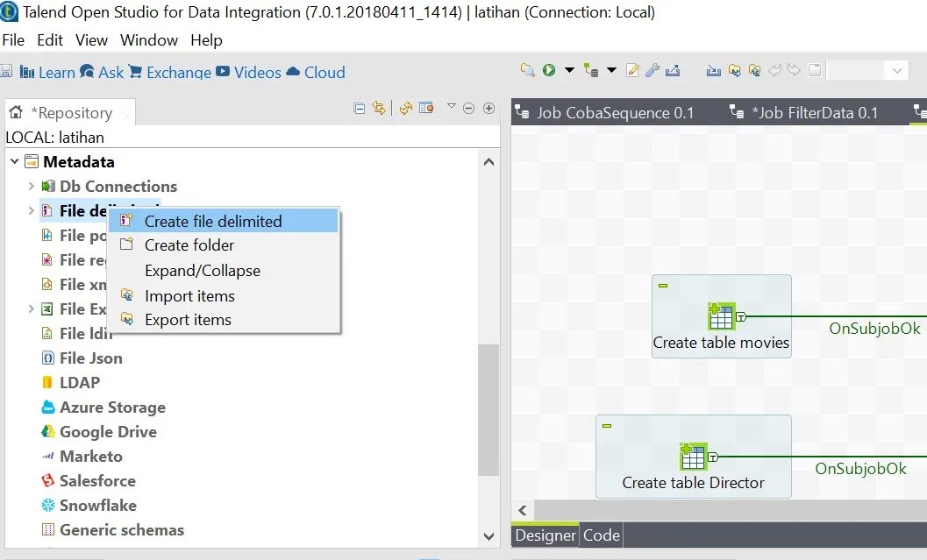Switch to Job FilterData 0.1 tab
927x560 pixels.
(805, 112)
